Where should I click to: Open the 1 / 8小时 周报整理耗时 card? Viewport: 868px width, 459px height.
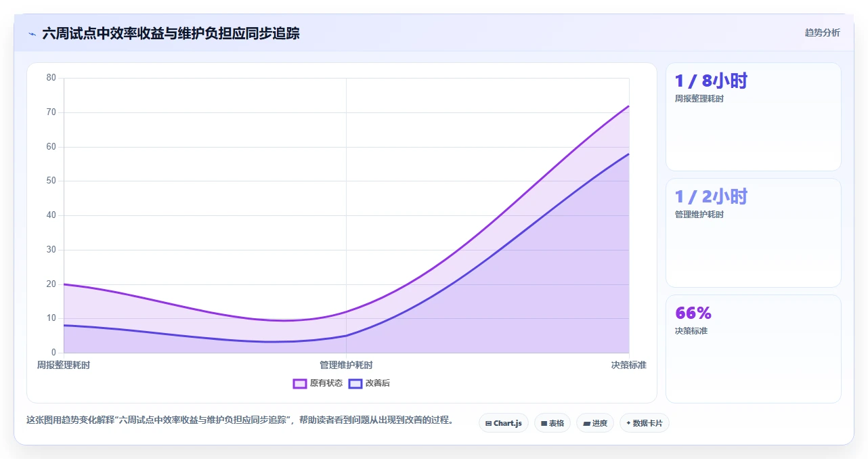pos(753,117)
